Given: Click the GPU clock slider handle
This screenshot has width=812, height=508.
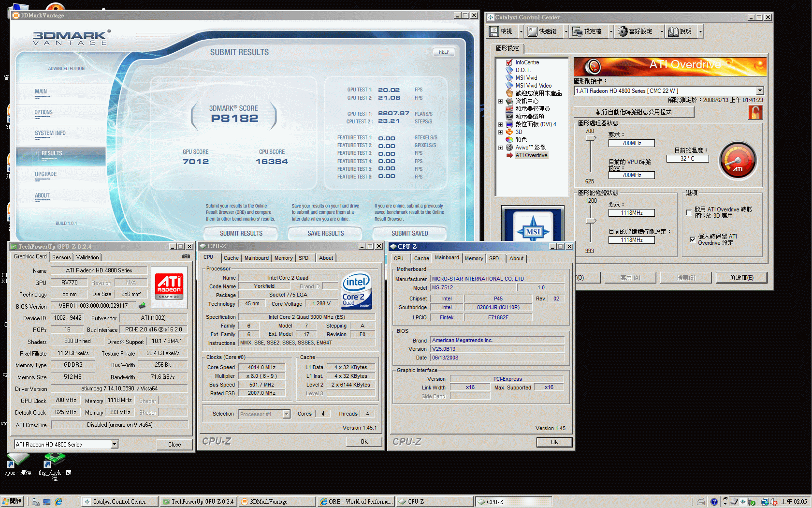Looking at the screenshot, I should 591,138.
